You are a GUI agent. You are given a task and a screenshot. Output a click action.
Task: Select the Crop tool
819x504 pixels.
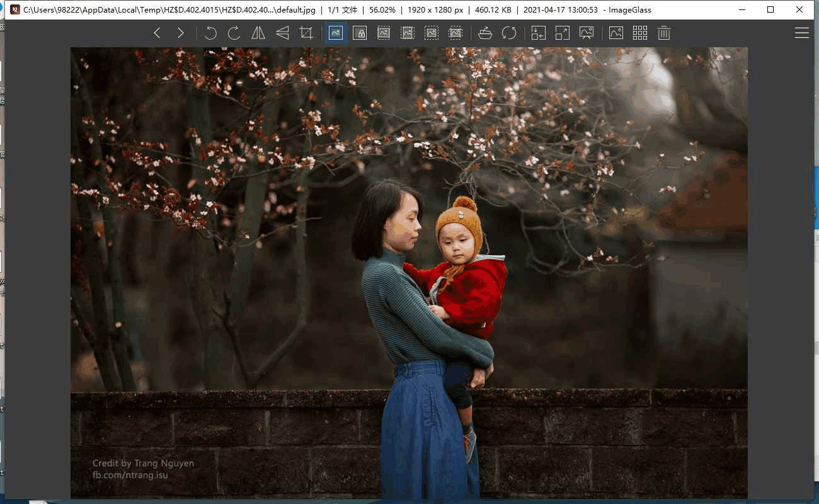pyautogui.click(x=306, y=33)
